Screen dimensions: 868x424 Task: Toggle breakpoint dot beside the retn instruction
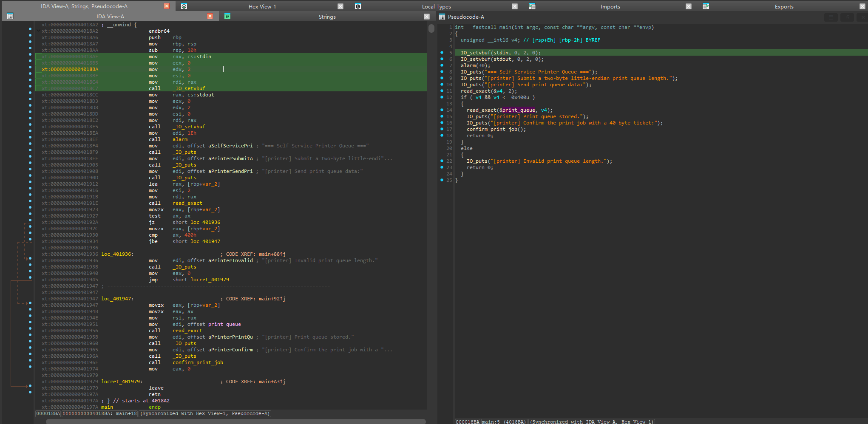[30, 392]
